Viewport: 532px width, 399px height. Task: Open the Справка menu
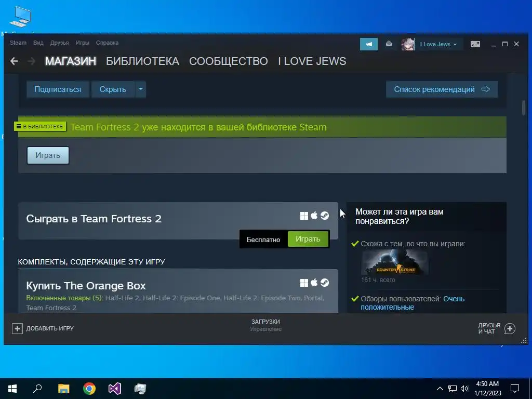pos(107,43)
